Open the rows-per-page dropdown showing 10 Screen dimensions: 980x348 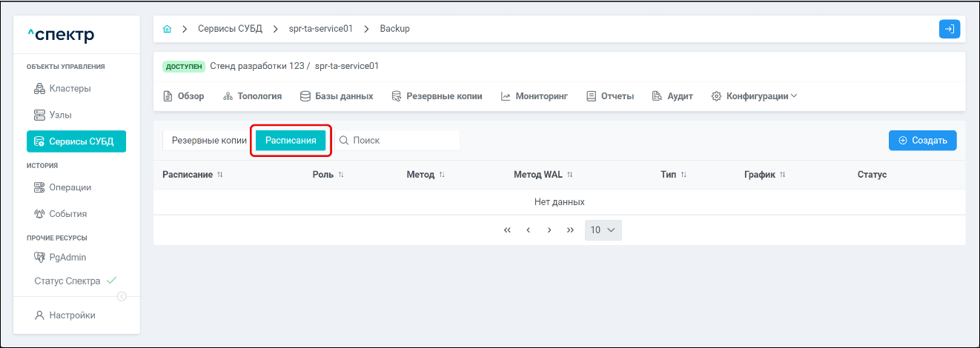click(603, 230)
